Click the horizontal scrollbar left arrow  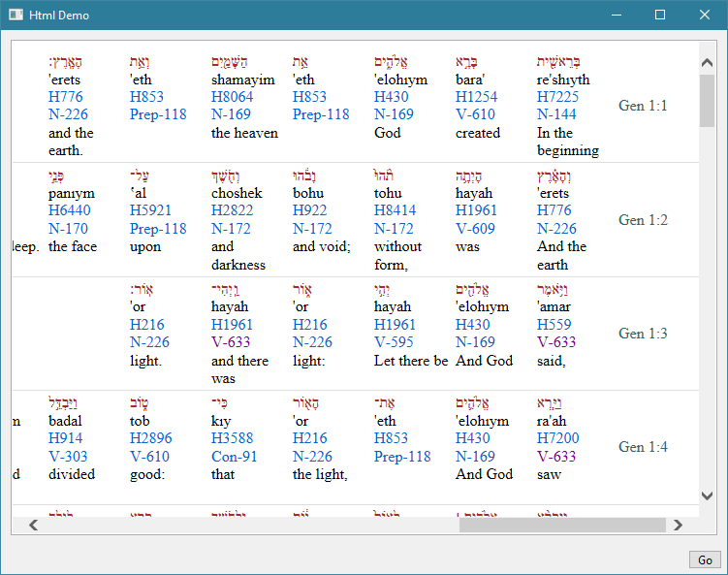coord(33,526)
